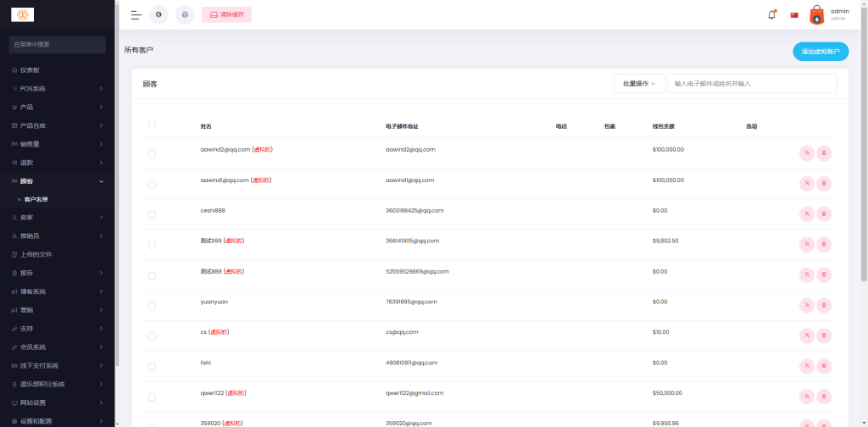The height and width of the screenshot is (427, 868).
Task: Open the 批量操作 dropdown
Action: click(x=639, y=84)
